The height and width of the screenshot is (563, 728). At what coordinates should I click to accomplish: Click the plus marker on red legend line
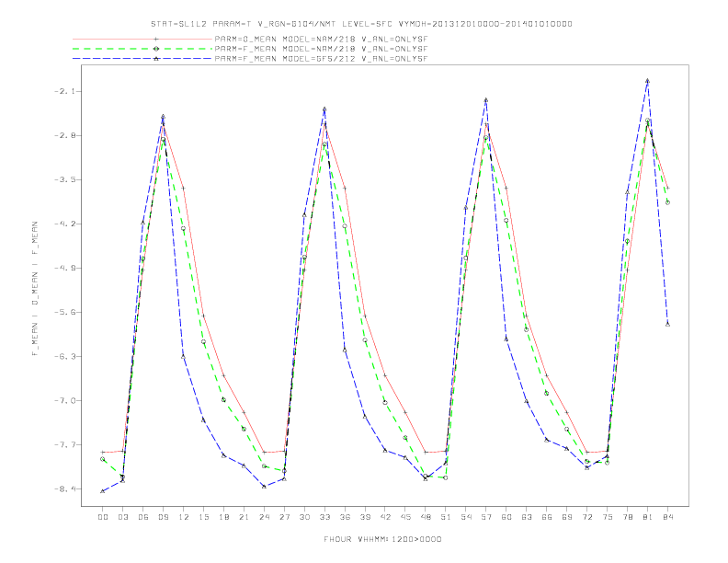[156, 39]
